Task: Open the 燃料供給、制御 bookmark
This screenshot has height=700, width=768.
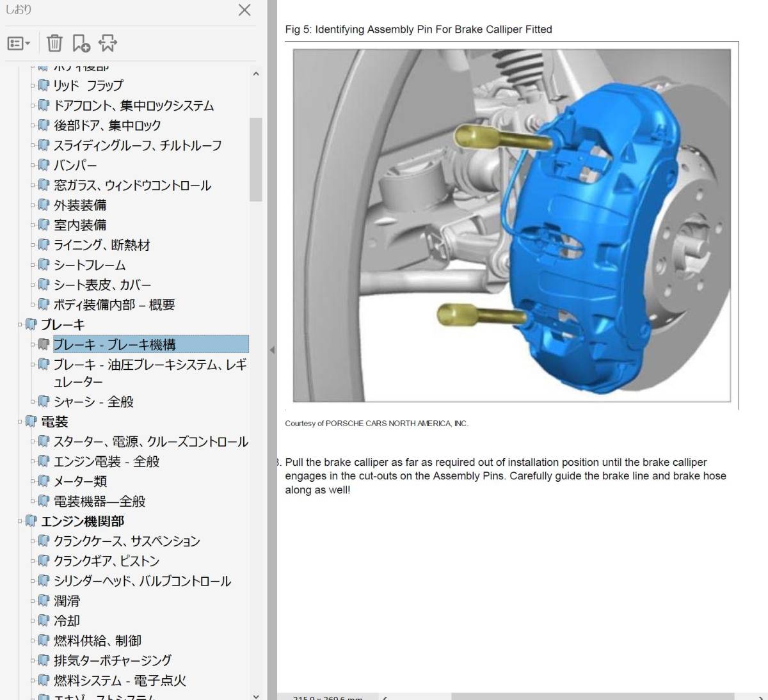Action: [x=97, y=640]
